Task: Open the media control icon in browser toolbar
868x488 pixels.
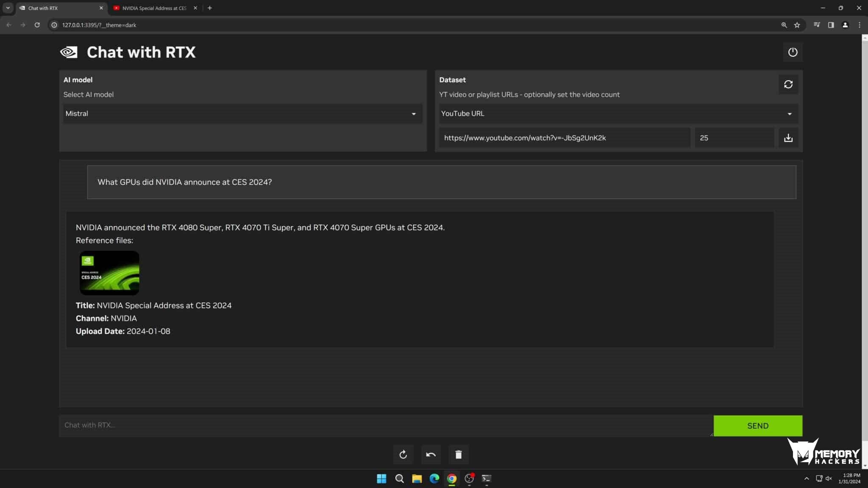Action: [817, 25]
